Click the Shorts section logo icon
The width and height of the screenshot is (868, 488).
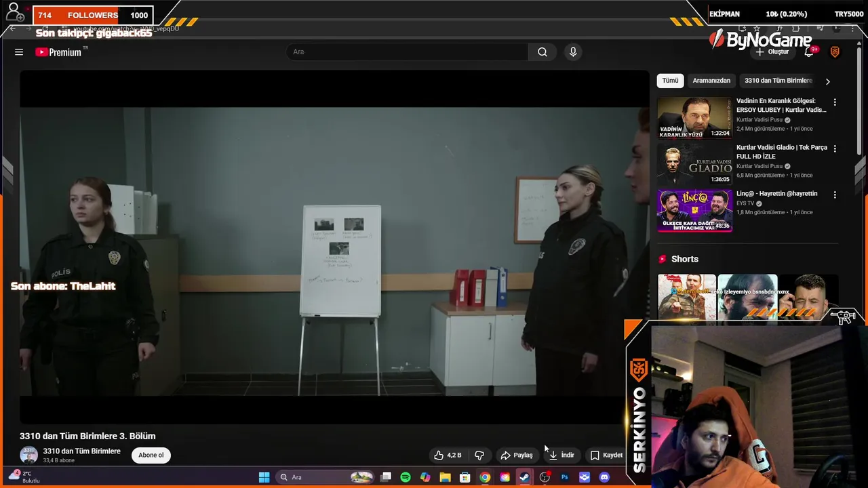(663, 259)
